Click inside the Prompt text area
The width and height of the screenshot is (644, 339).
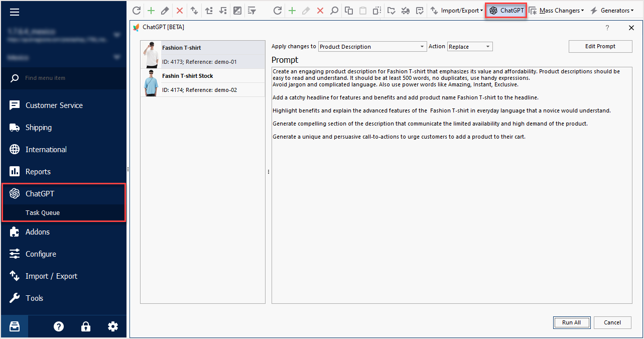click(x=452, y=185)
